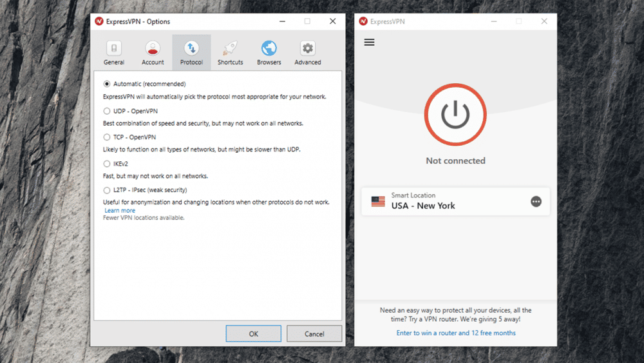Minimize the main ExpressVPN window
Viewport: 644px width, 363px height.
click(x=494, y=21)
